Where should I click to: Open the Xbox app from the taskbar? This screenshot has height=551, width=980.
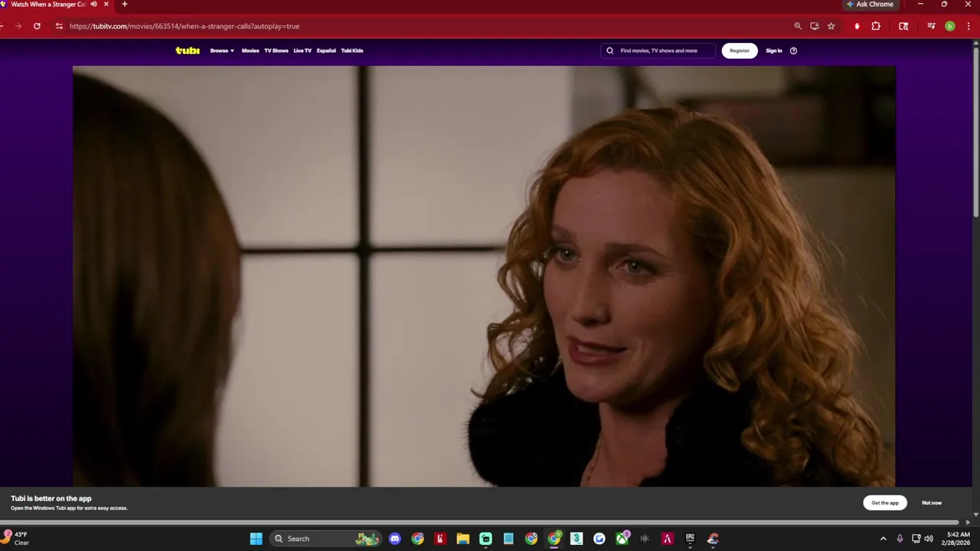[622, 539]
